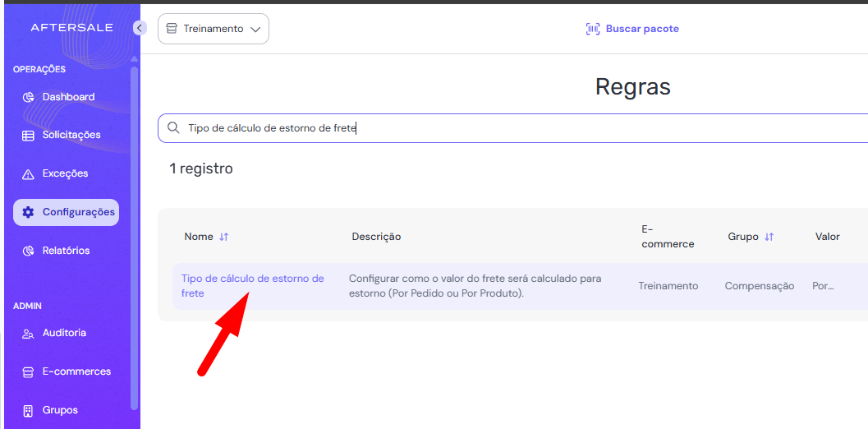Click the Buscar pacote link
The width and height of the screenshot is (868, 429).
(642, 29)
